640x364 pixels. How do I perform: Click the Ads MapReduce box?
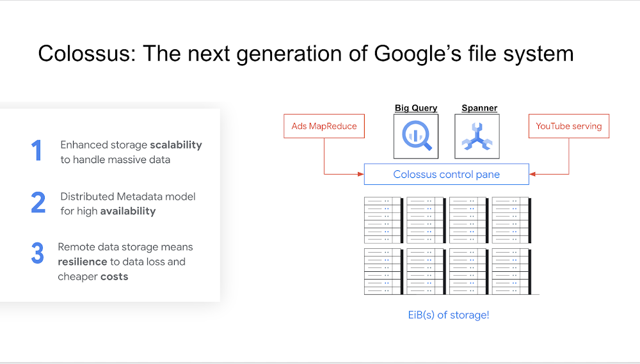tap(324, 126)
